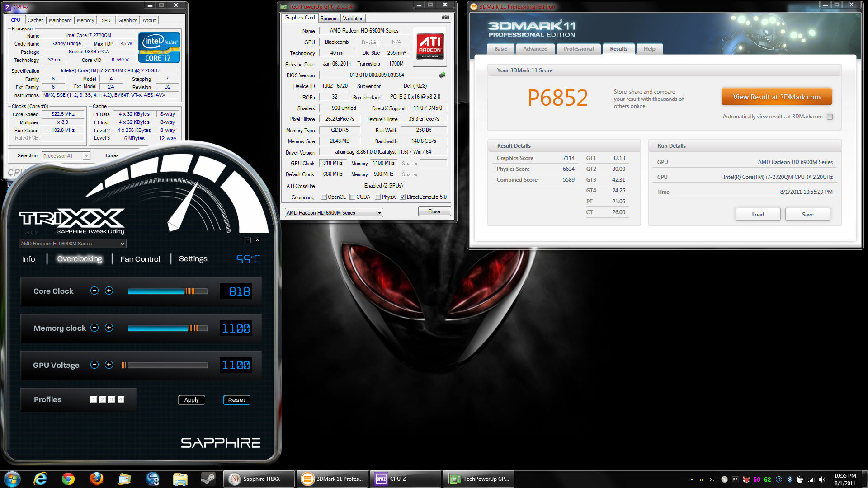Toggle the OpenCL checkbox in GPU-Z
This screenshot has width=868, height=488.
click(x=324, y=197)
